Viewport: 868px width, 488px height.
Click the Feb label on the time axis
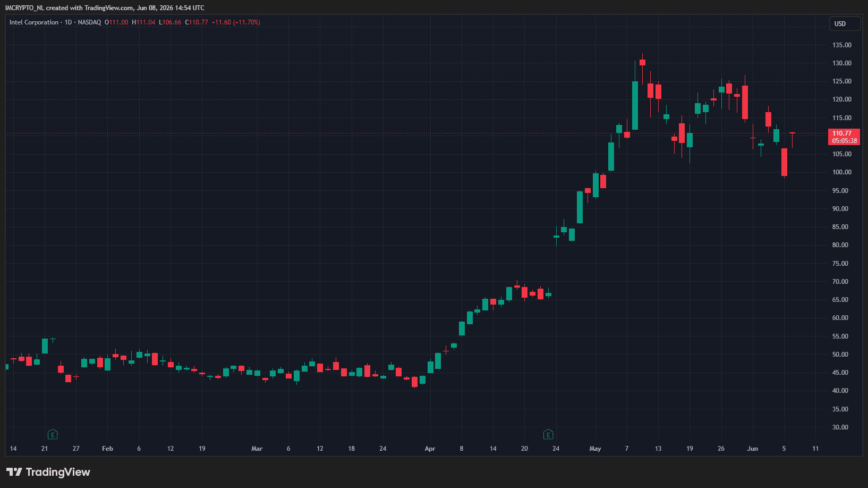[107, 449]
